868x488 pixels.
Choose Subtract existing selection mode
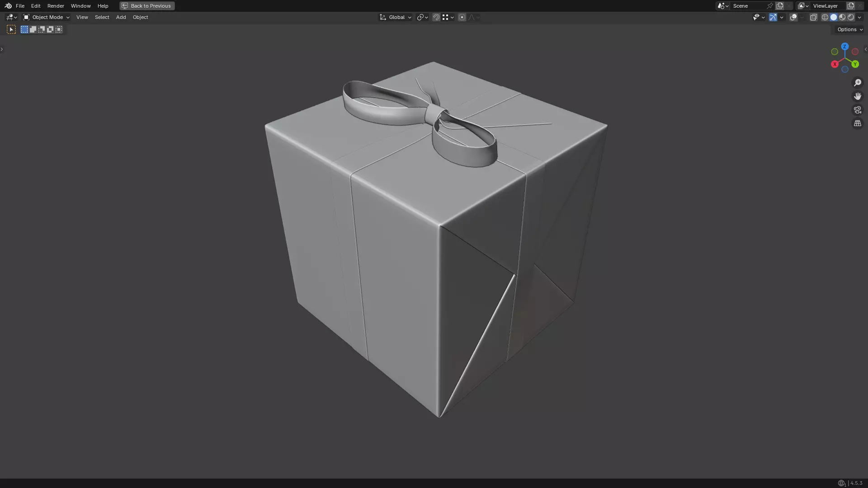point(42,29)
